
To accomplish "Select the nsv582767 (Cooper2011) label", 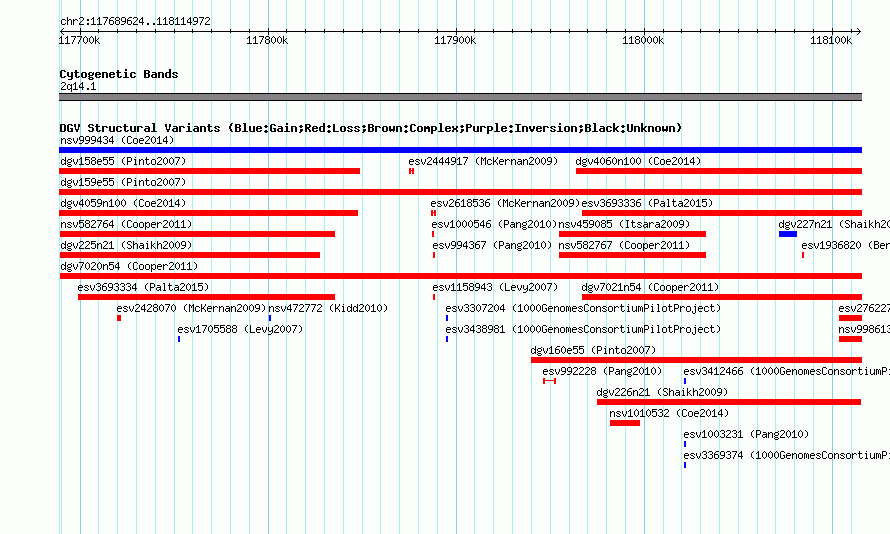I will [x=624, y=245].
